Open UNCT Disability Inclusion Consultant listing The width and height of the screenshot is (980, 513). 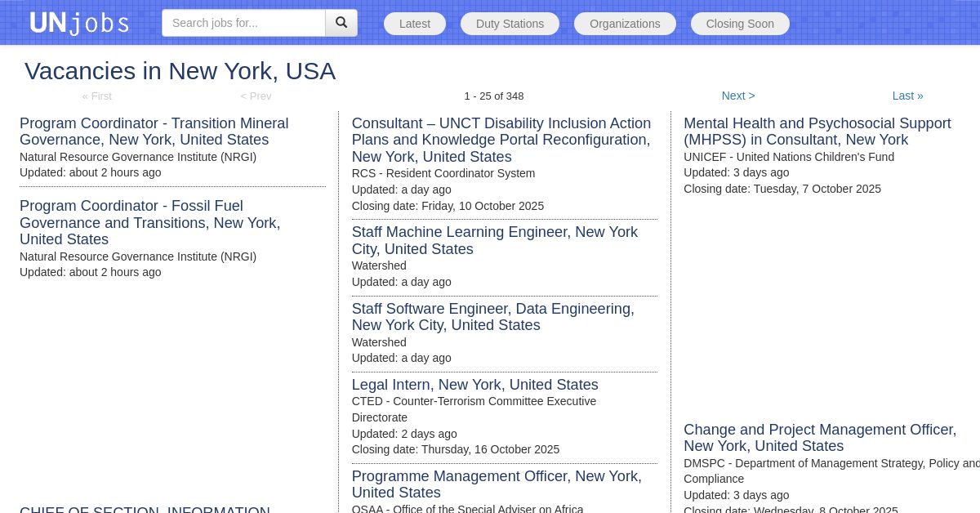pos(501,140)
